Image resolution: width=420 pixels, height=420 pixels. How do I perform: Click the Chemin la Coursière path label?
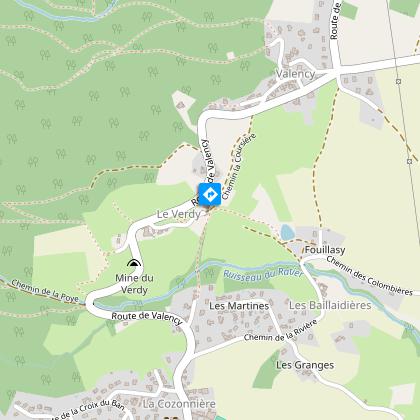coord(239,166)
